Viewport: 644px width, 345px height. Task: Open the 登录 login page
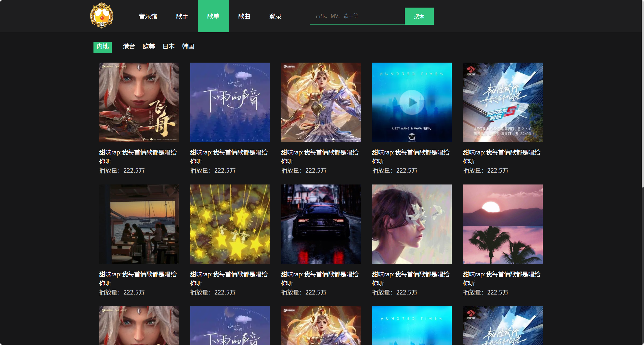[275, 16]
